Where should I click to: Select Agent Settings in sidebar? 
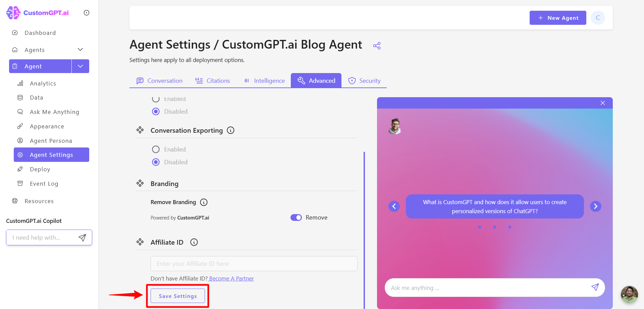(x=51, y=155)
